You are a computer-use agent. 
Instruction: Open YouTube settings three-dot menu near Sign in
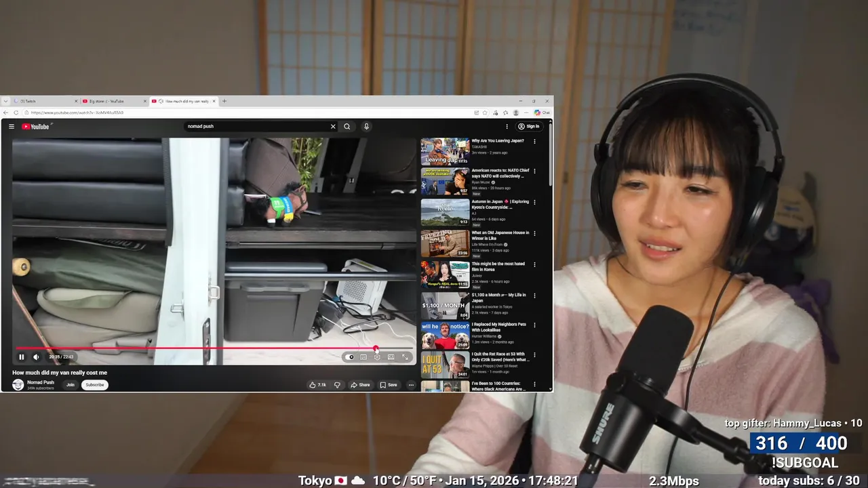click(507, 126)
